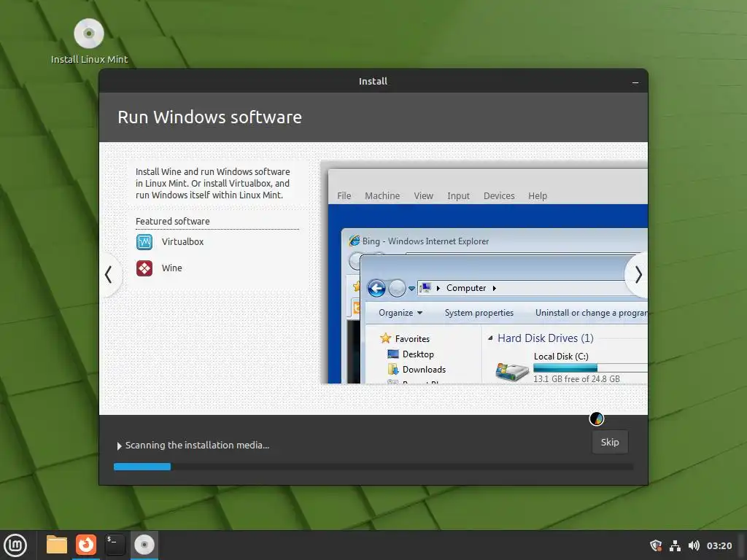Click the Devices menu in screenshot image
Viewport: 747px width, 560px height.
(x=499, y=195)
